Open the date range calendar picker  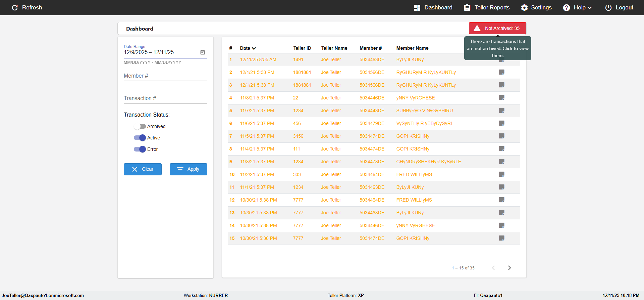pyautogui.click(x=203, y=52)
